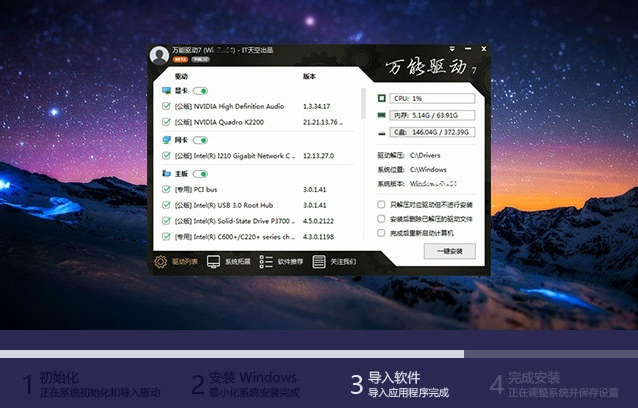Click installer step 2 安装 Windows label
638x409 pixels.
point(253,378)
